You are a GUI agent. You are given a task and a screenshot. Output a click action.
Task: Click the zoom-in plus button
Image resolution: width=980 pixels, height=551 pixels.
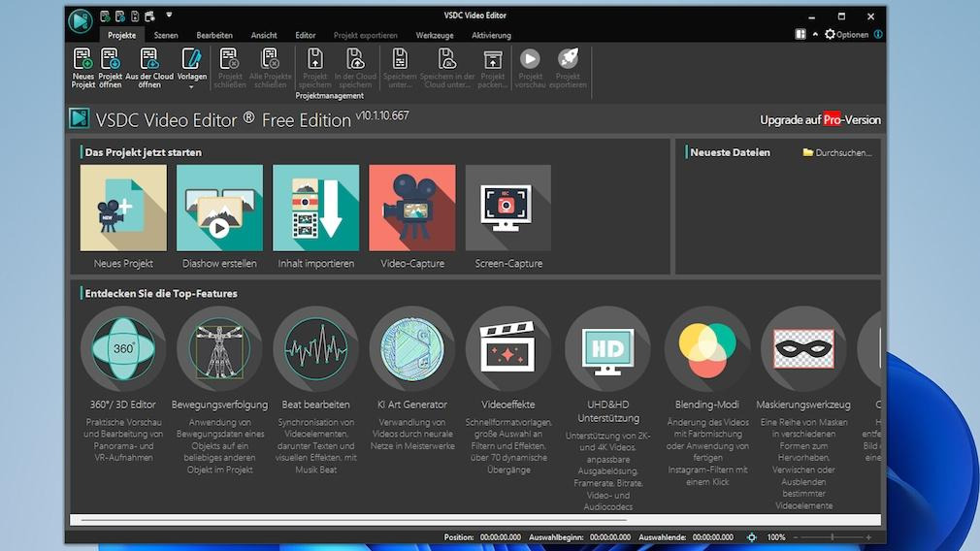868,537
